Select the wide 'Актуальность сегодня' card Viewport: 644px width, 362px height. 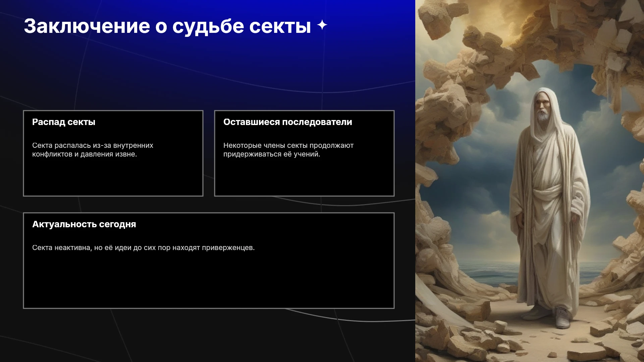pyautogui.click(x=209, y=260)
